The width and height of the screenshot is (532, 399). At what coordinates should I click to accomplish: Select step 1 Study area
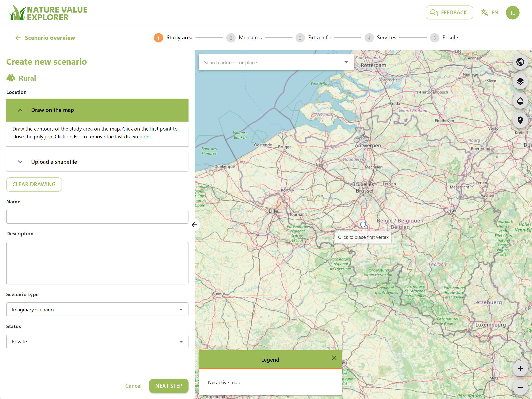coord(173,38)
